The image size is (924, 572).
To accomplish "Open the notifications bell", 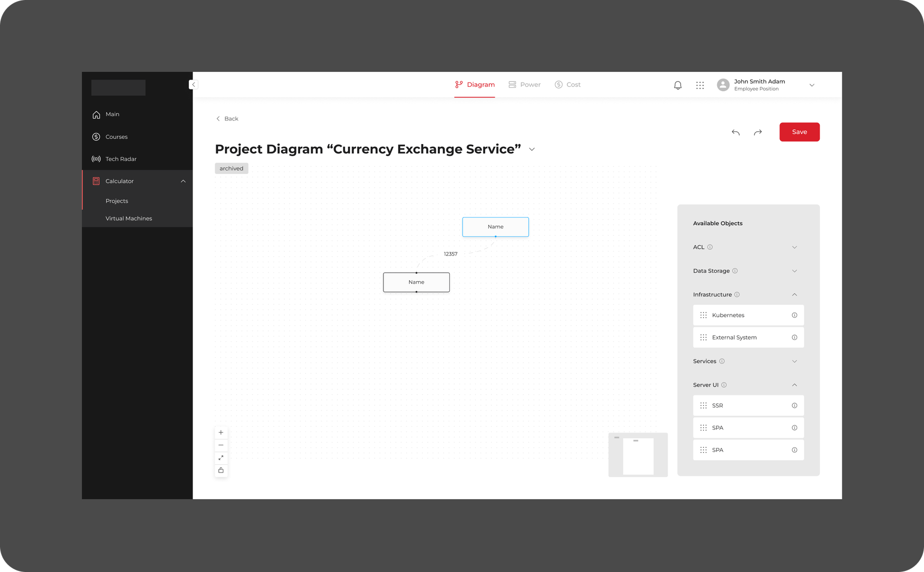I will [x=678, y=85].
